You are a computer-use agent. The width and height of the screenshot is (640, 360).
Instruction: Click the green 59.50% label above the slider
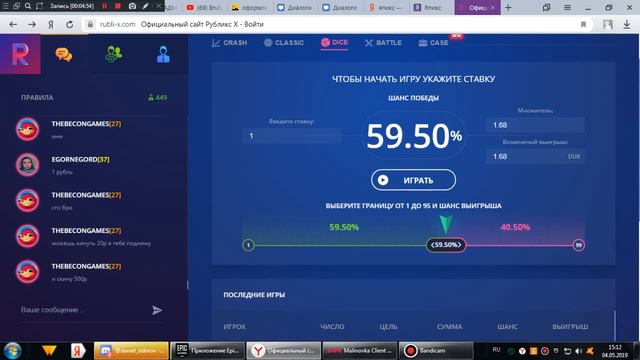pos(344,227)
